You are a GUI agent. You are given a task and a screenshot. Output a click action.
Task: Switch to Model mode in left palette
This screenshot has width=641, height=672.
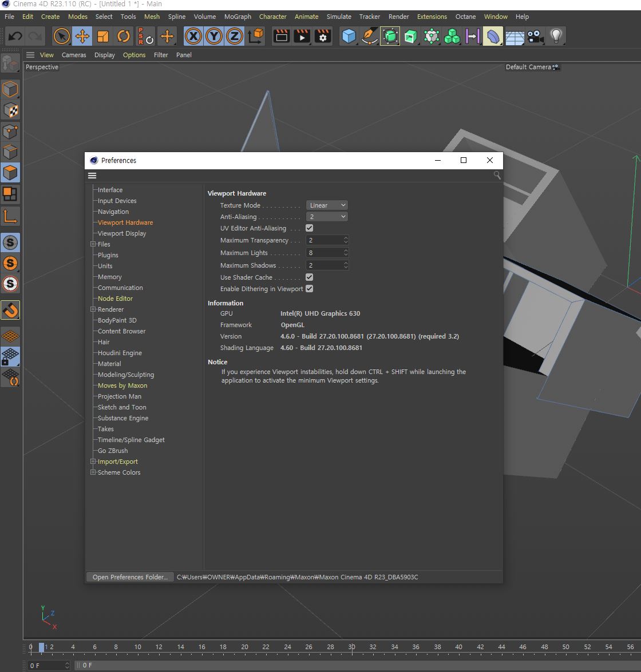10,90
